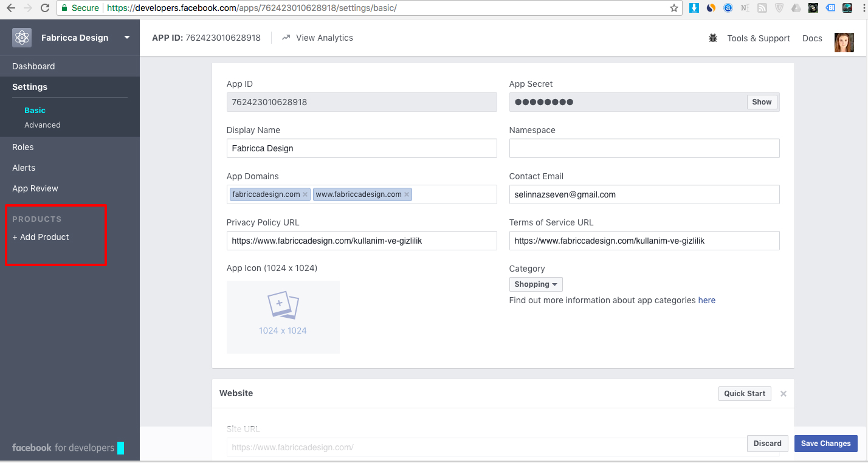Image resolution: width=868 pixels, height=463 pixels.
Task: Click + Add Product in the sidebar
Action: tap(41, 237)
